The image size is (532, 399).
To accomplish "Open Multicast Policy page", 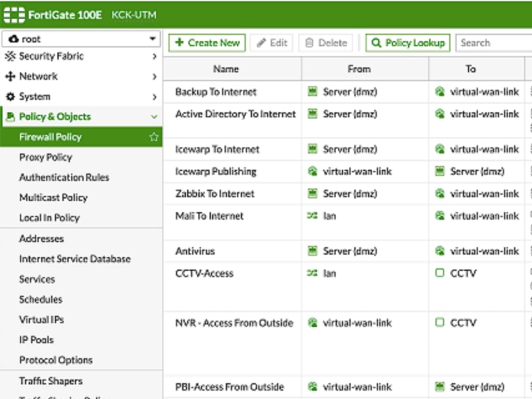I will [x=53, y=197].
